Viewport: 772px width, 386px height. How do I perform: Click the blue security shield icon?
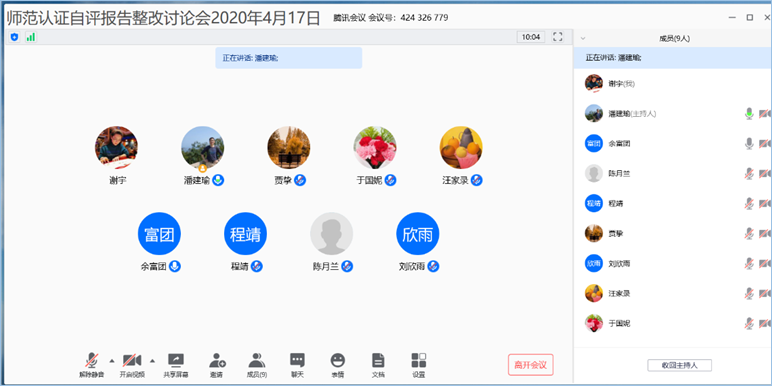(x=14, y=37)
